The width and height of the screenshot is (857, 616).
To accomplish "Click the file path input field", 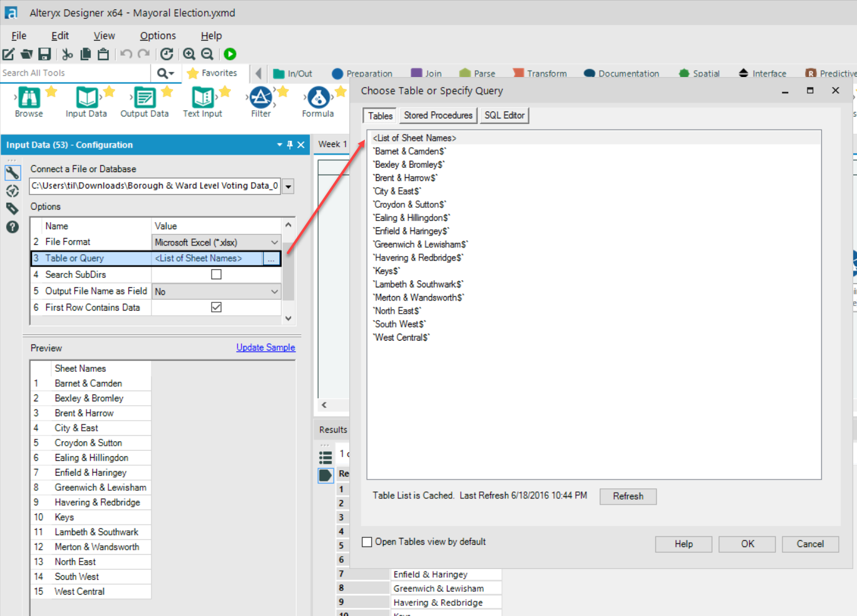I will (x=155, y=186).
